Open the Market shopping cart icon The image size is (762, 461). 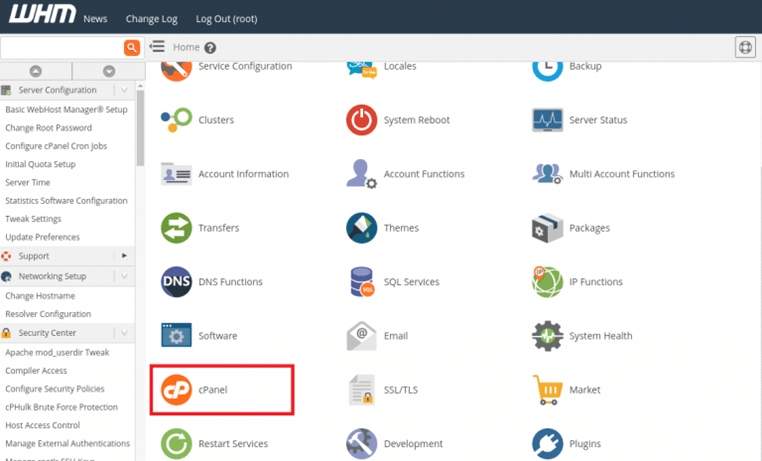548,390
